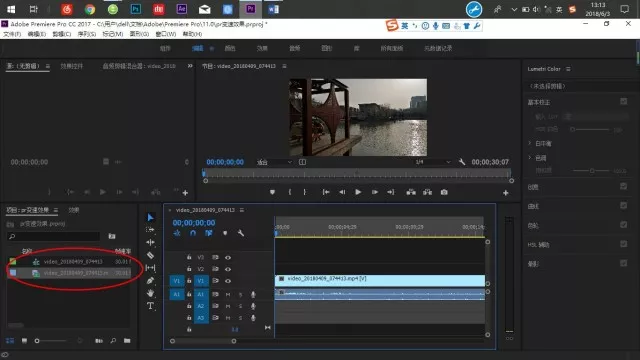
Task: Export frame with the camera icon
Action: [x=444, y=192]
